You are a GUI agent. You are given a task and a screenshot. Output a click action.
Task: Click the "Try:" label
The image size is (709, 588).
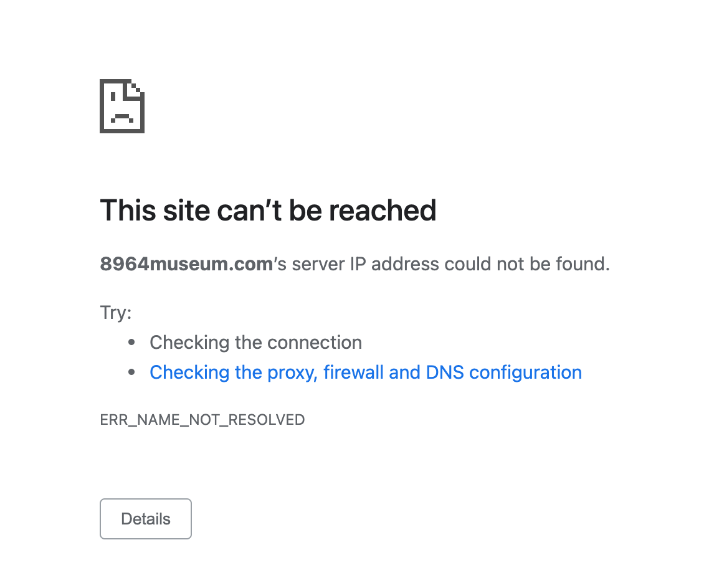(x=116, y=313)
